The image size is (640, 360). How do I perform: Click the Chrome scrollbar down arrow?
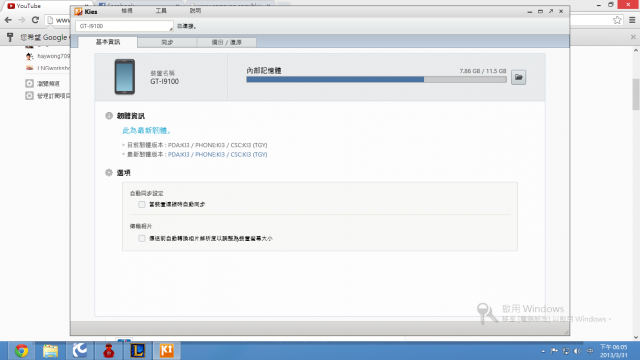click(636, 338)
